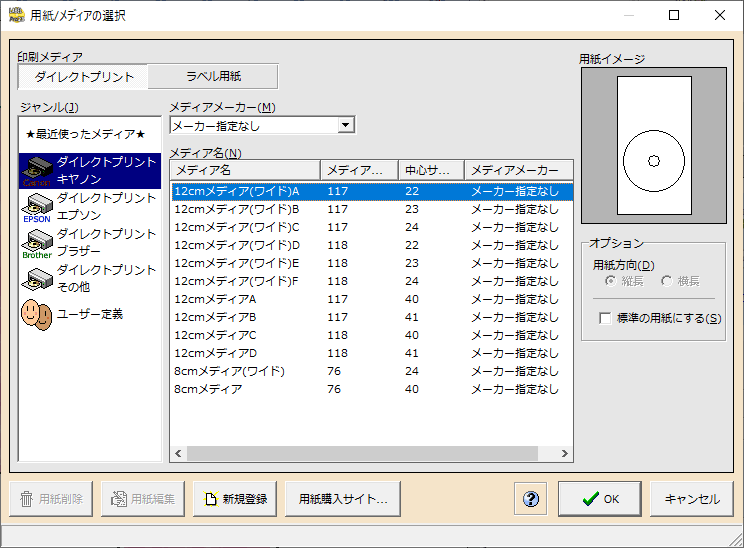This screenshot has height=548, width=744.
Task: Open the メディアメーカー dropdown arrow
Action: point(345,125)
